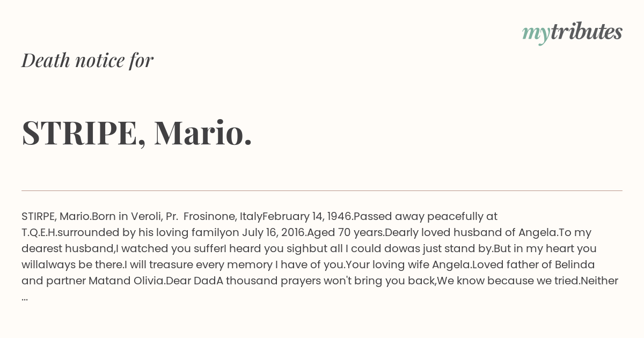This screenshot has width=644, height=338.
Task: Click "A thousand prayers won't bring you back"
Action: [x=327, y=281]
